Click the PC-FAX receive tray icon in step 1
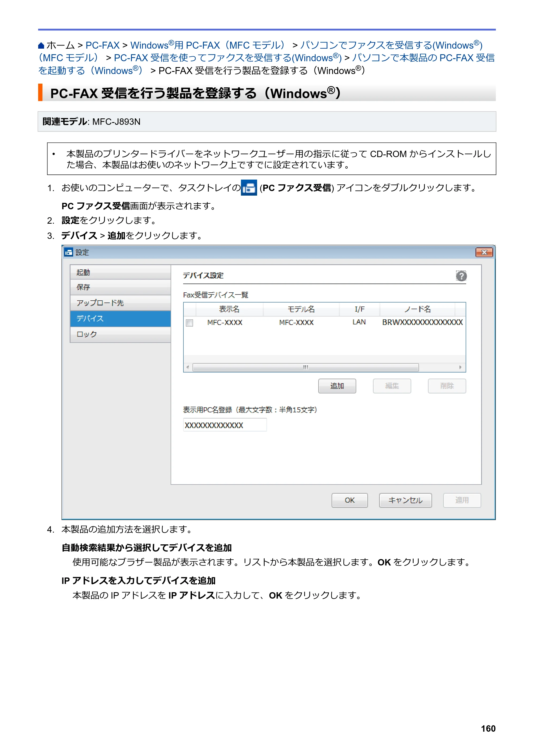 (249, 188)
